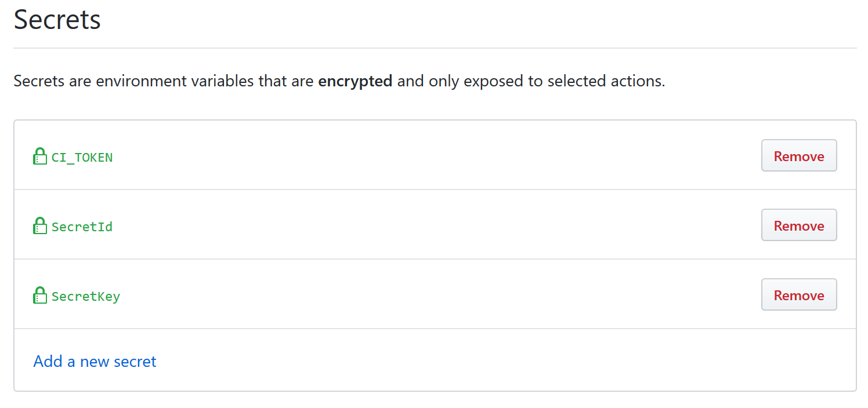The image size is (868, 408).
Task: Click empty space in the SecretId row
Action: click(x=435, y=226)
